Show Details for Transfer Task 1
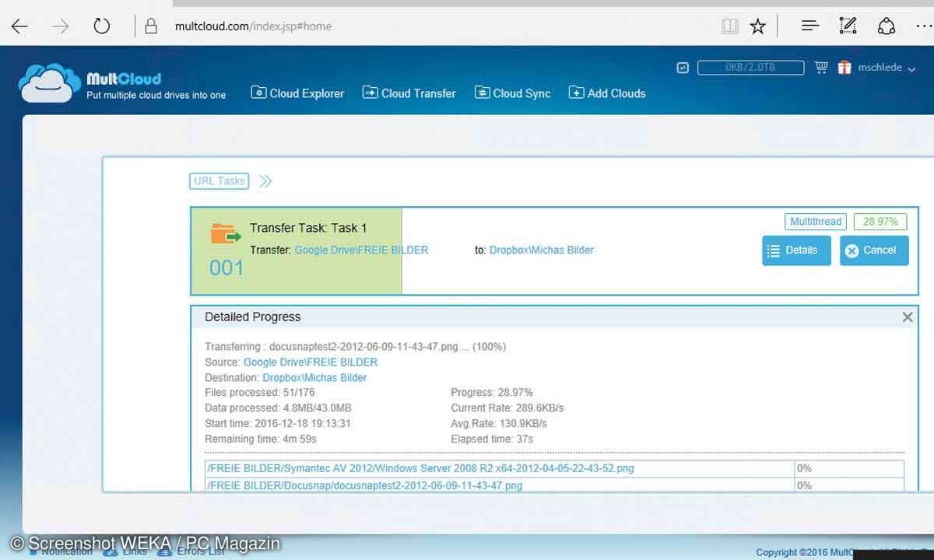Viewport: 934px width, 560px height. tap(796, 250)
